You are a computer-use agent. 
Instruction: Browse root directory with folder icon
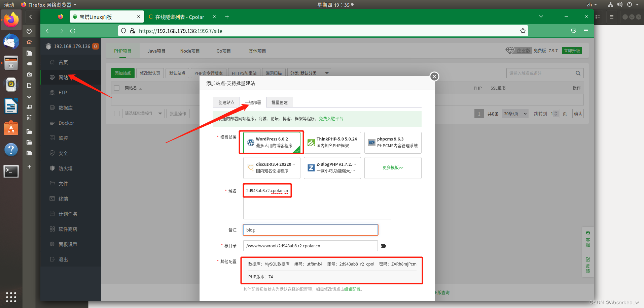coord(384,246)
